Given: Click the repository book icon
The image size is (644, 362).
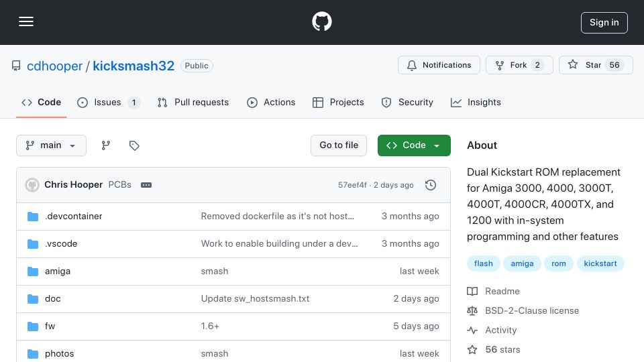Looking at the screenshot, I should click(x=16, y=66).
